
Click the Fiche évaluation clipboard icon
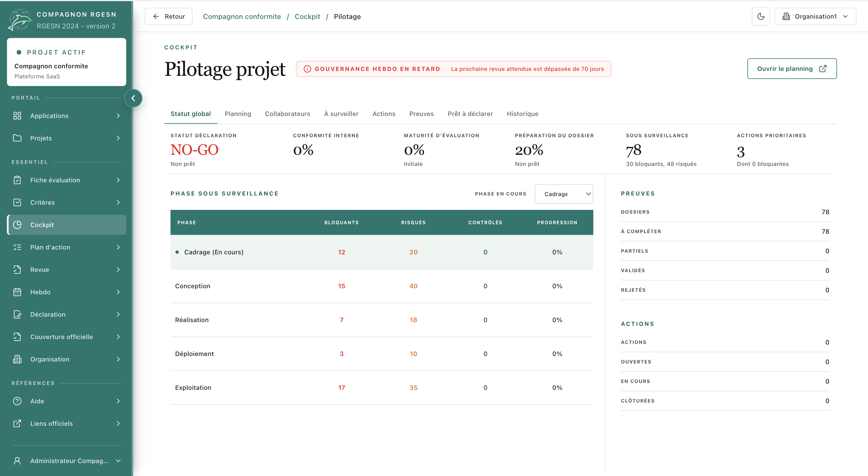[x=17, y=180]
